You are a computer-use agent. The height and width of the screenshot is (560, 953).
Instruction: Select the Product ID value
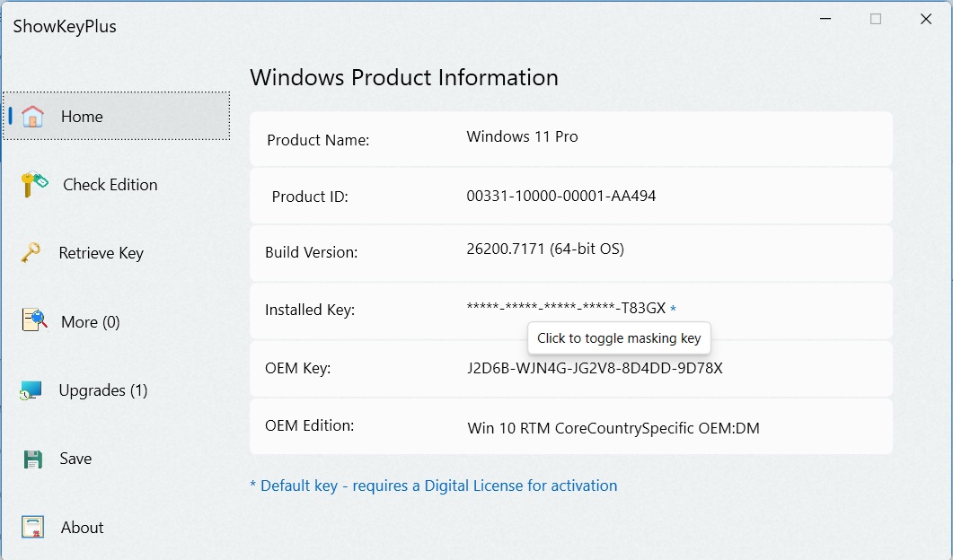click(x=561, y=197)
